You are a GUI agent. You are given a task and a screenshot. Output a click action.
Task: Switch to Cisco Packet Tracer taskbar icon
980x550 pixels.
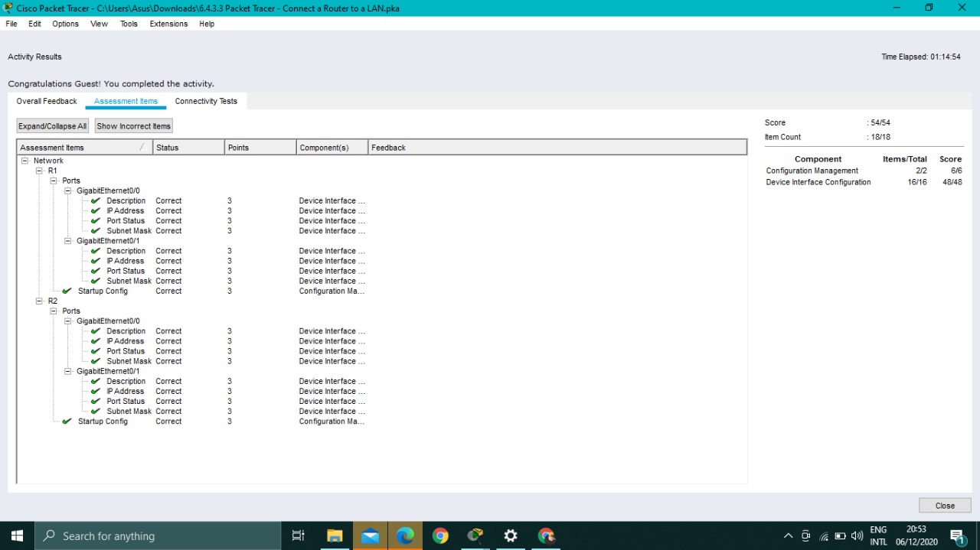[475, 535]
